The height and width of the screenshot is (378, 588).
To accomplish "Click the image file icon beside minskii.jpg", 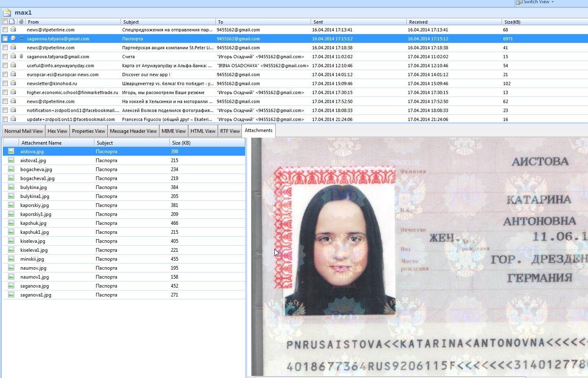I will 11,259.
